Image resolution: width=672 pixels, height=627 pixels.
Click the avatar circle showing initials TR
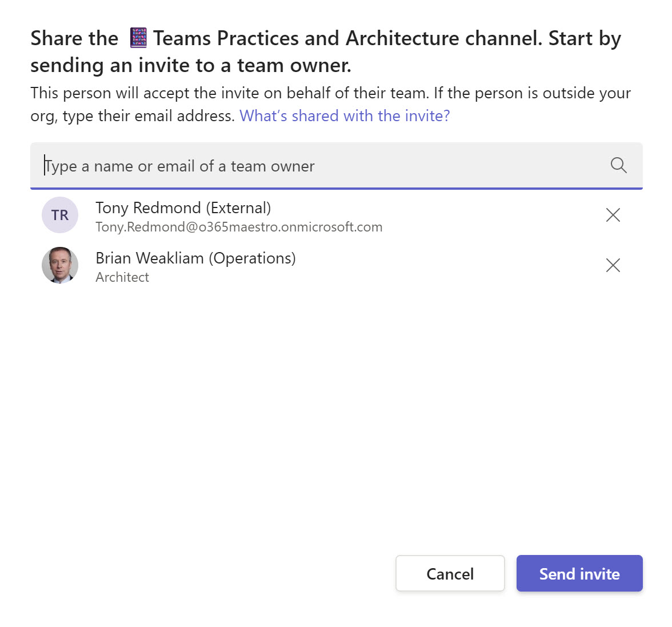(59, 215)
